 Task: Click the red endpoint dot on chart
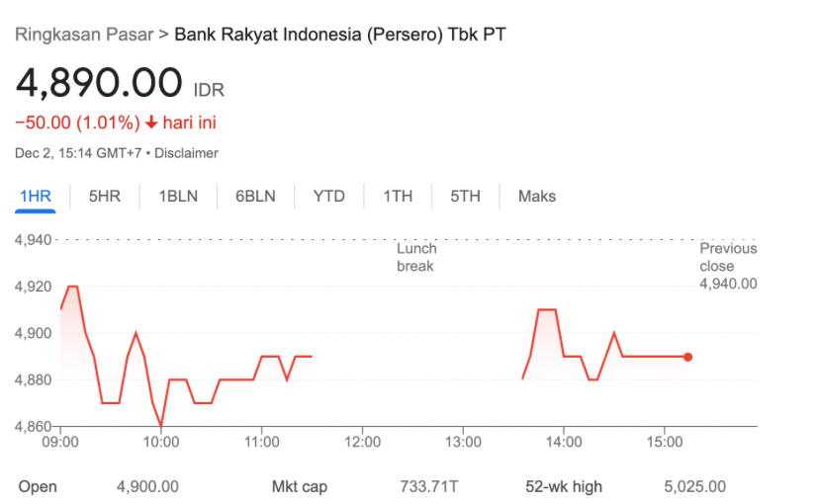[x=687, y=357]
